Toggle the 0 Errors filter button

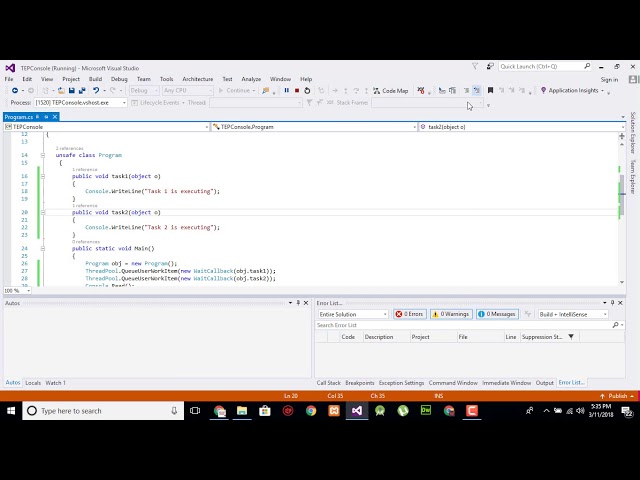[409, 314]
